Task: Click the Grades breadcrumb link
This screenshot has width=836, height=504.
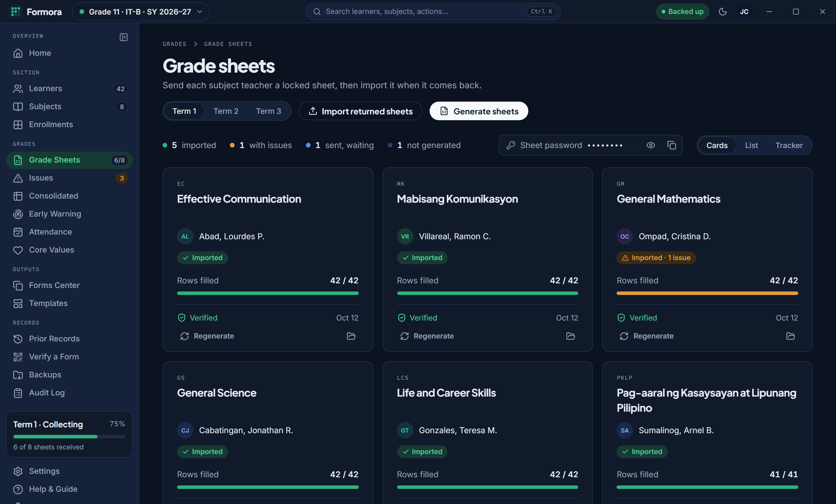Action: (x=174, y=44)
